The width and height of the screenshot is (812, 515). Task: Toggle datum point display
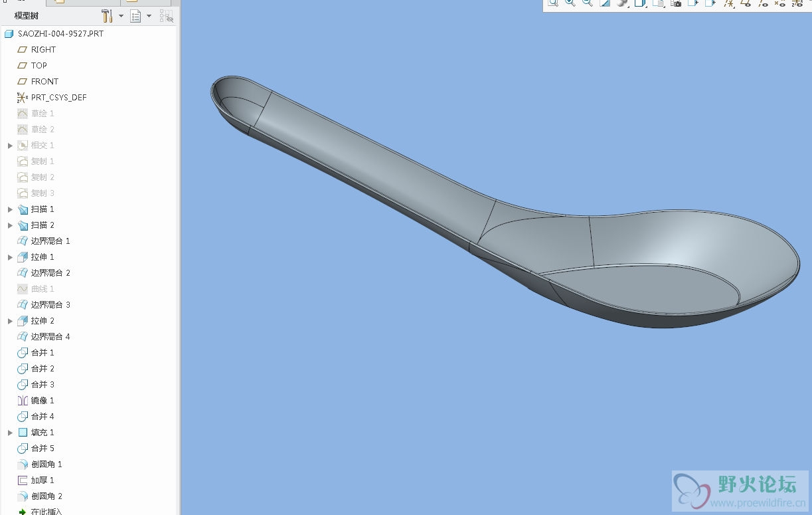point(779,3)
